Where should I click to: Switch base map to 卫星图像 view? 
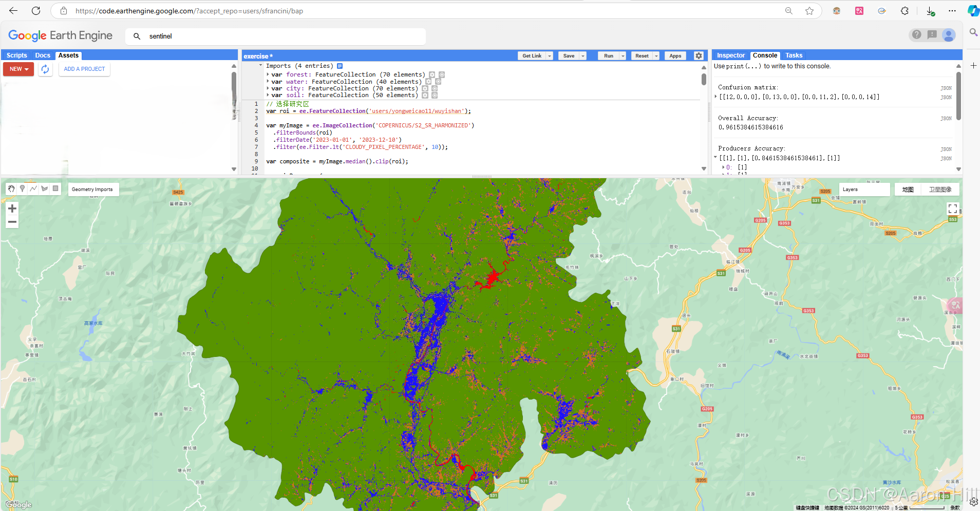tap(940, 190)
